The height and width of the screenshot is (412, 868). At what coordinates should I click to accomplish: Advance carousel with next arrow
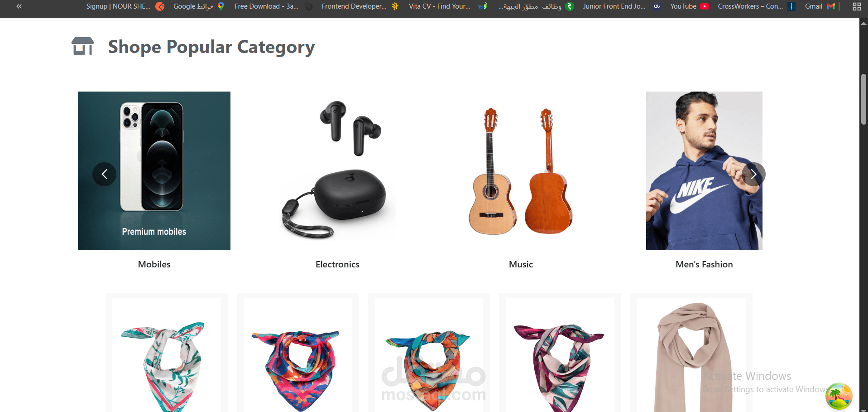753,174
